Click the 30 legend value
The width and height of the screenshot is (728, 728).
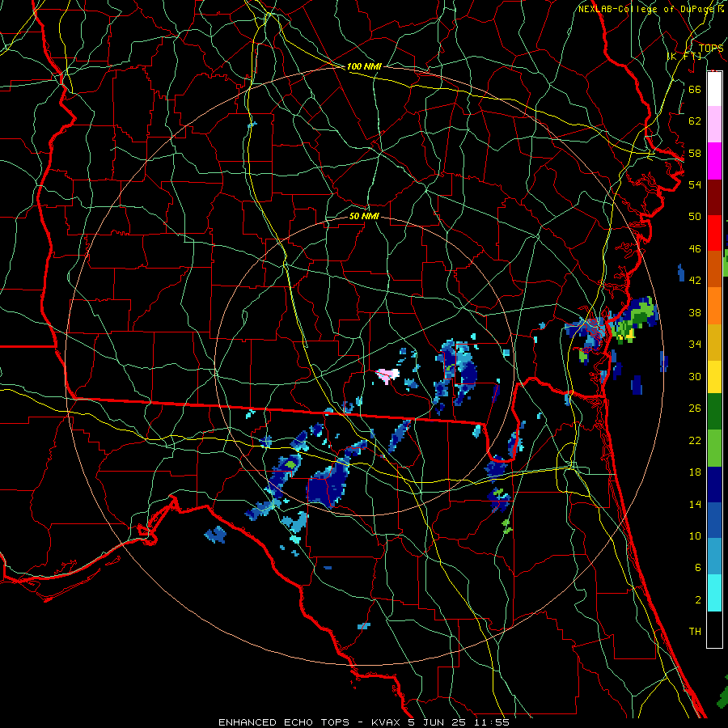[695, 376]
